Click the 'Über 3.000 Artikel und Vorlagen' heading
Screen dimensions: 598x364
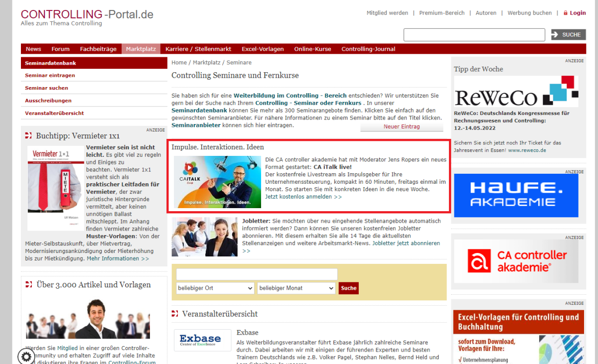93,285
